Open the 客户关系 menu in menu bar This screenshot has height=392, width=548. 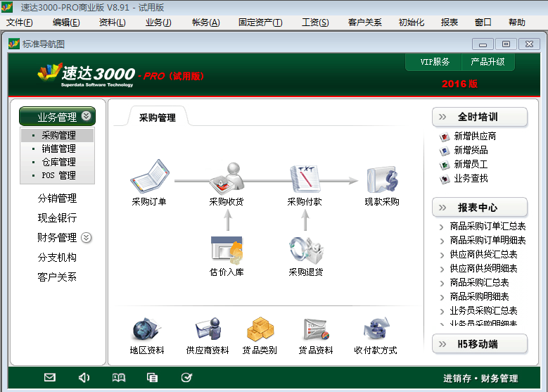click(x=365, y=23)
